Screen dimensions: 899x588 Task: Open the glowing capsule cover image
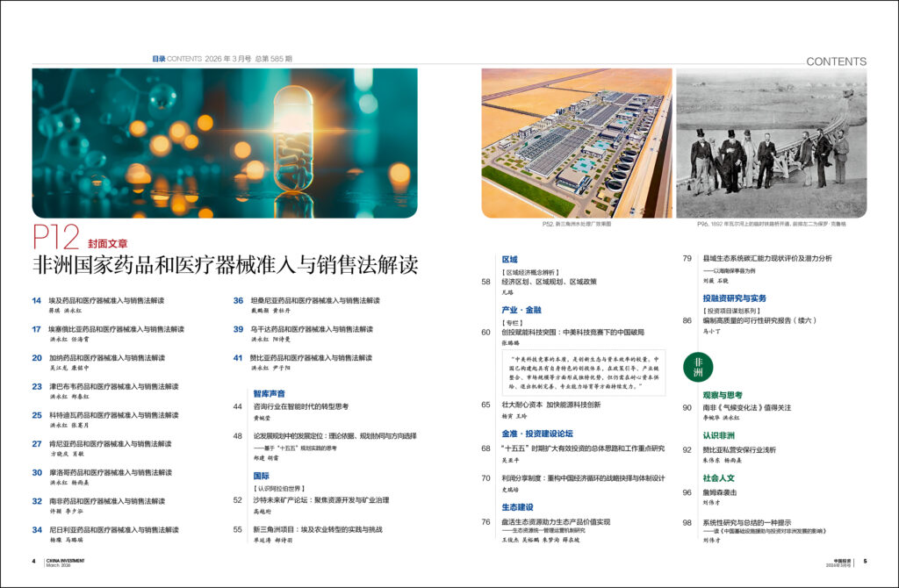pos(225,143)
